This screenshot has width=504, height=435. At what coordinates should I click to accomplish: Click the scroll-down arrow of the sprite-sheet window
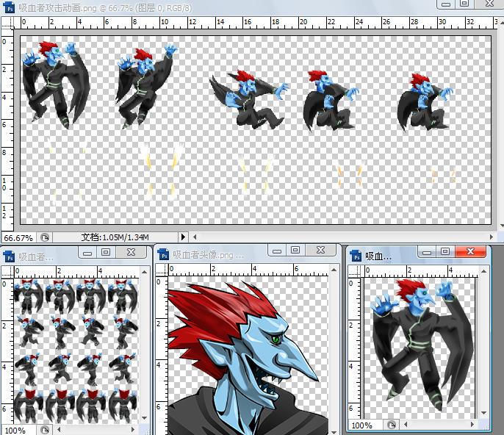144,417
